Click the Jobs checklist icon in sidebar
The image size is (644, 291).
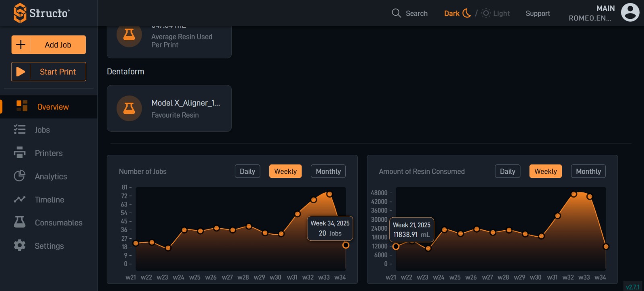point(19,130)
